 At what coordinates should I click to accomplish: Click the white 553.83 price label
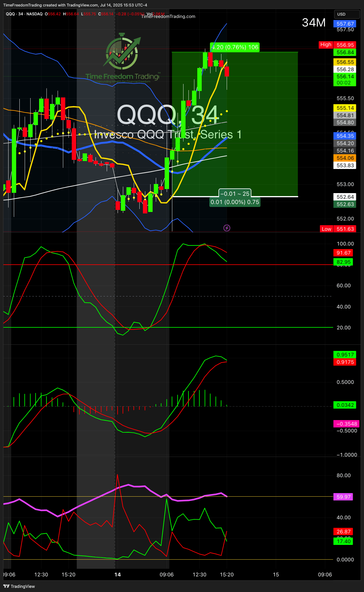(345, 165)
